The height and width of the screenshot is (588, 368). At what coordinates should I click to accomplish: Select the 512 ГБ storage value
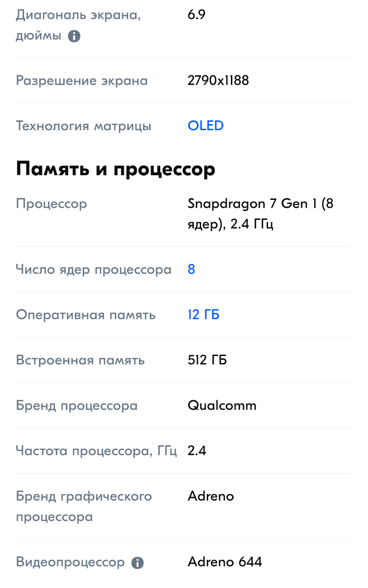pos(207,360)
